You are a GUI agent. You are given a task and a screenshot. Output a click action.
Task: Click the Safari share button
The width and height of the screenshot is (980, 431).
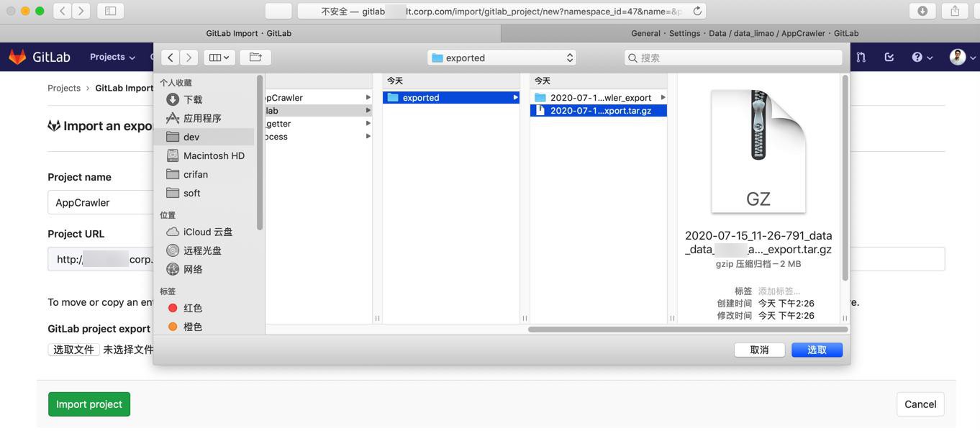(955, 11)
